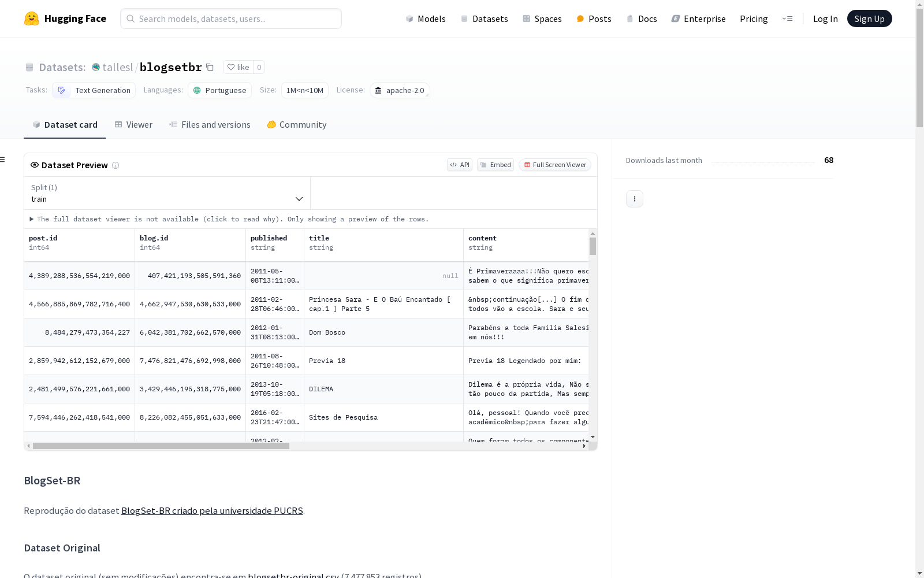Viewport: 924px width, 578px height.
Task: Click the downloads count 68
Action: click(x=829, y=160)
